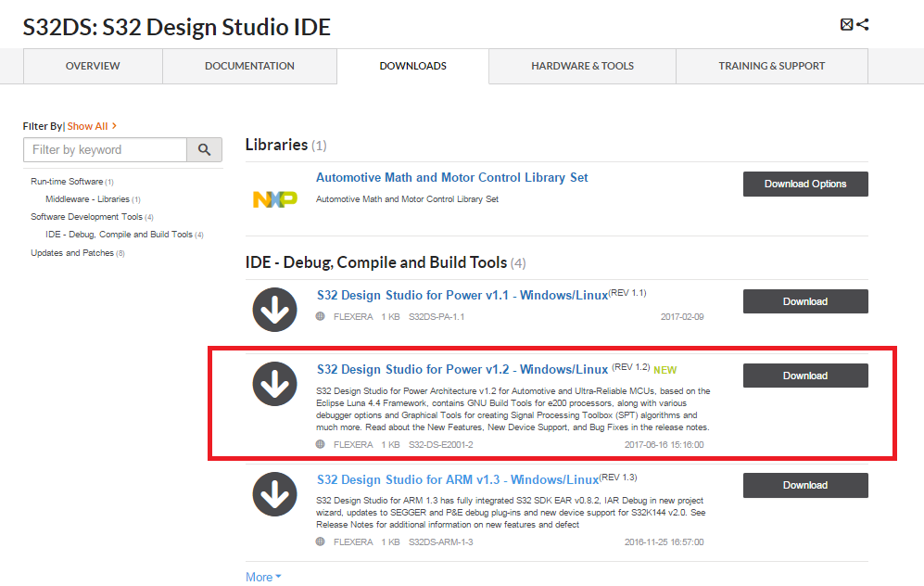The height and width of the screenshot is (586, 924).
Task: Open the Overview tab
Action: (x=93, y=66)
